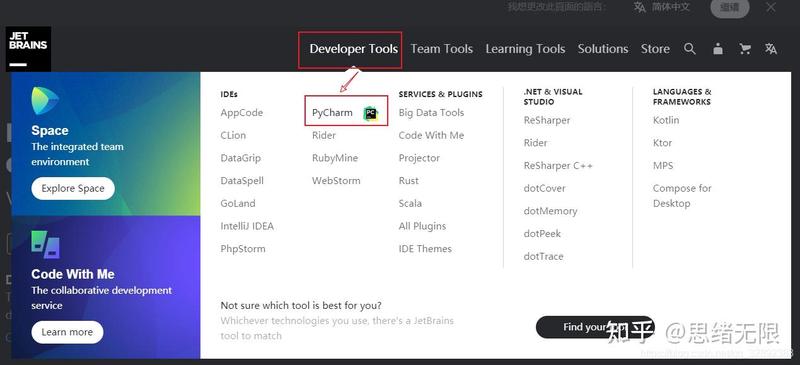The image size is (800, 365).
Task: Click the Space product logo icon
Action: click(44, 101)
